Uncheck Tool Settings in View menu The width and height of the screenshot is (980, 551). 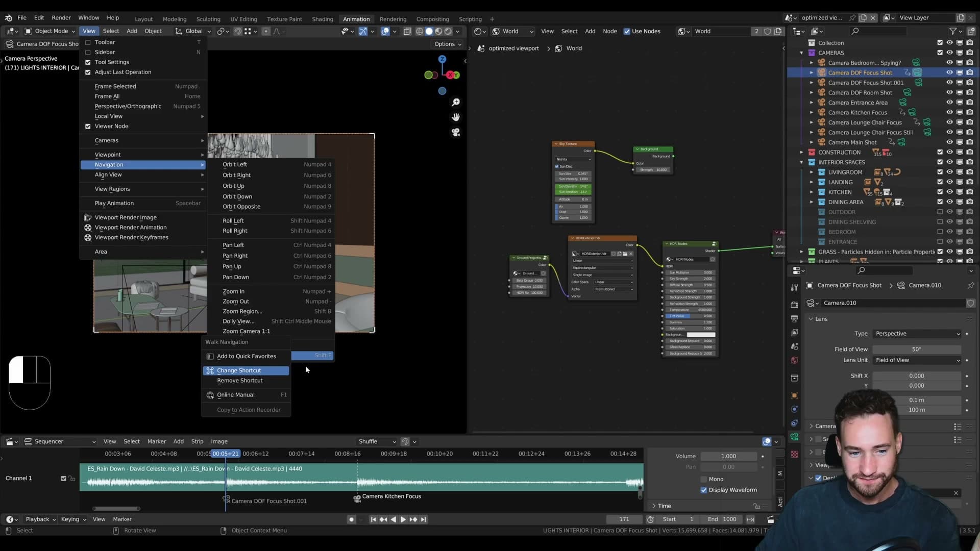click(88, 62)
